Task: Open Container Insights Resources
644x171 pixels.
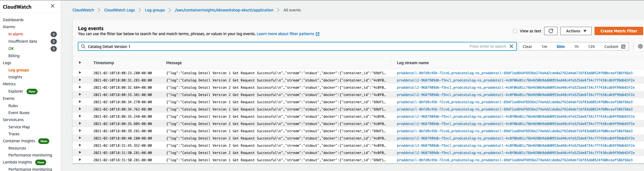Action: (17, 148)
